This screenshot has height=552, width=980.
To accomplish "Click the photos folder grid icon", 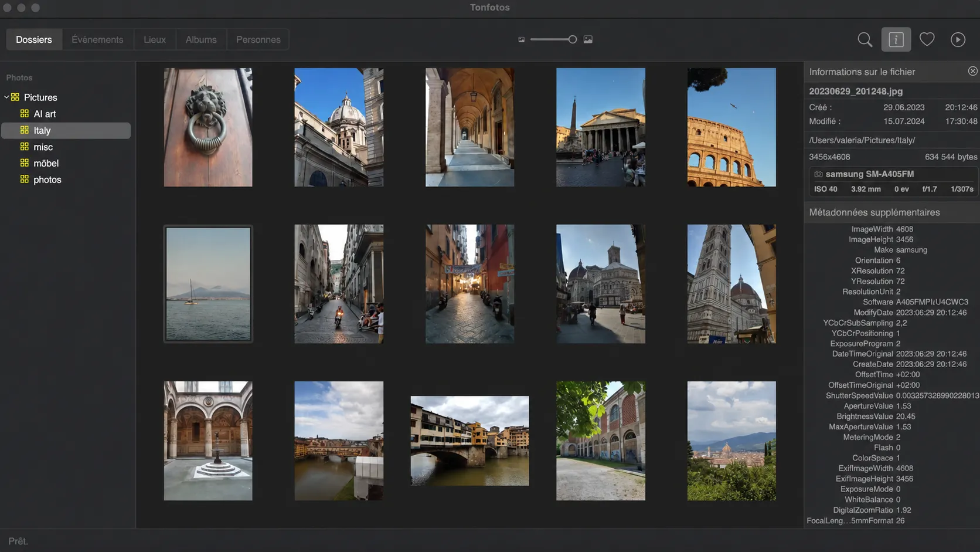I will (x=24, y=180).
